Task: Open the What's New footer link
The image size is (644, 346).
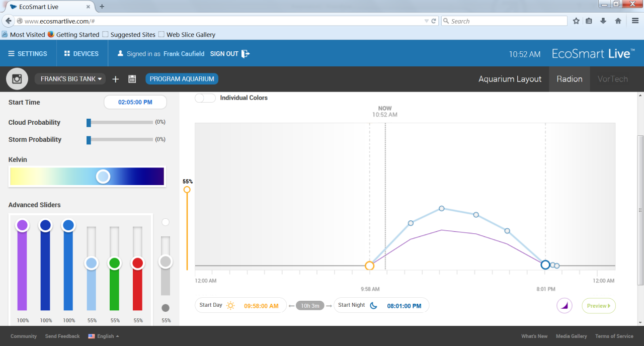Action: tap(534, 336)
